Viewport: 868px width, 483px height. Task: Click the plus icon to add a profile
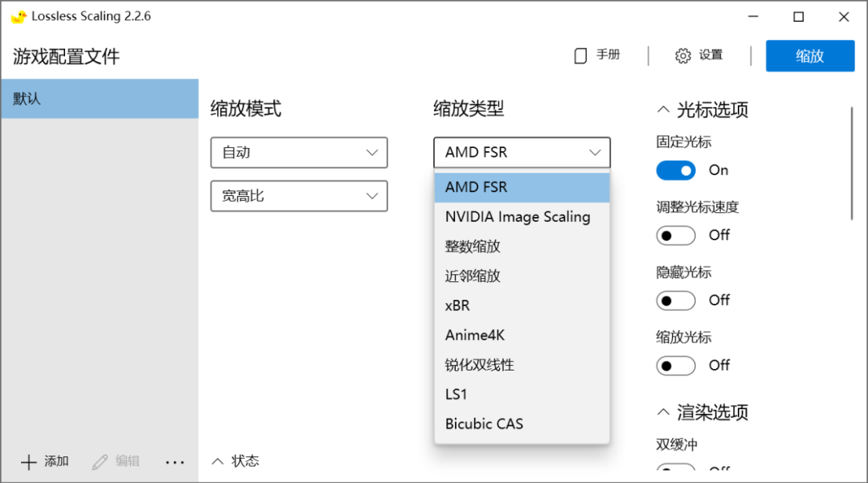coord(27,461)
